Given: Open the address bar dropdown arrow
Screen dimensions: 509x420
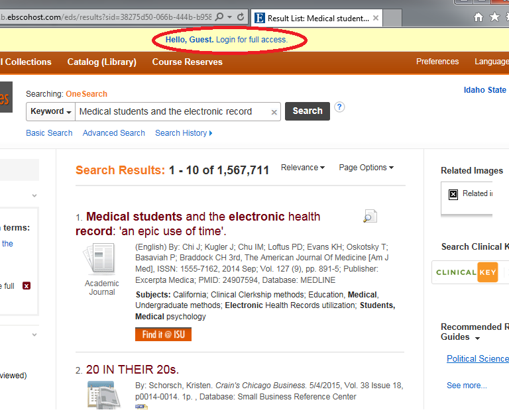Looking at the screenshot, I should coord(230,17).
